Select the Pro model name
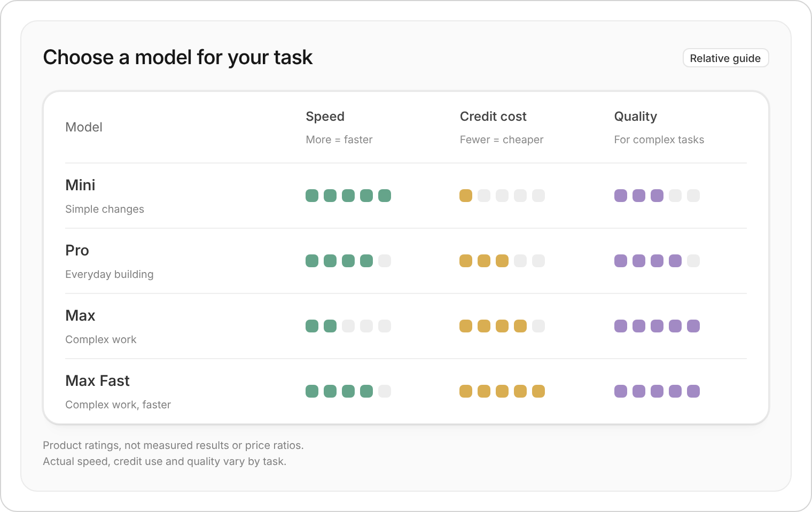The width and height of the screenshot is (812, 512). [77, 250]
